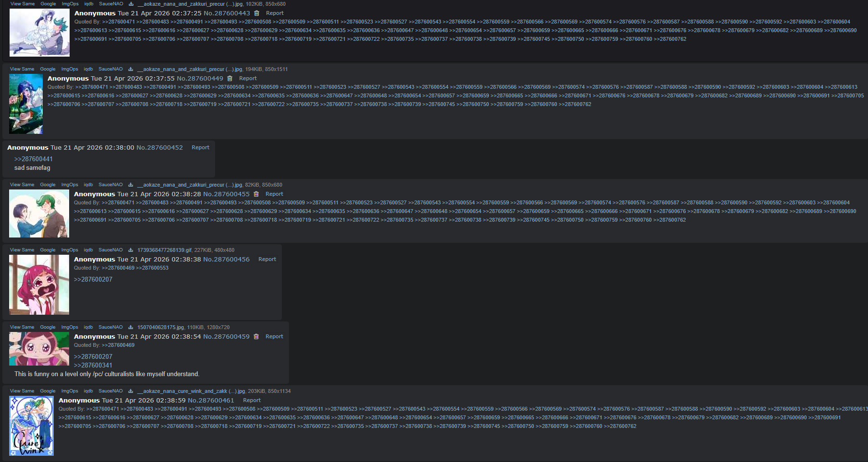Click the download icon for post No.287600449's image
This screenshot has height=462, width=868.
[x=131, y=69]
